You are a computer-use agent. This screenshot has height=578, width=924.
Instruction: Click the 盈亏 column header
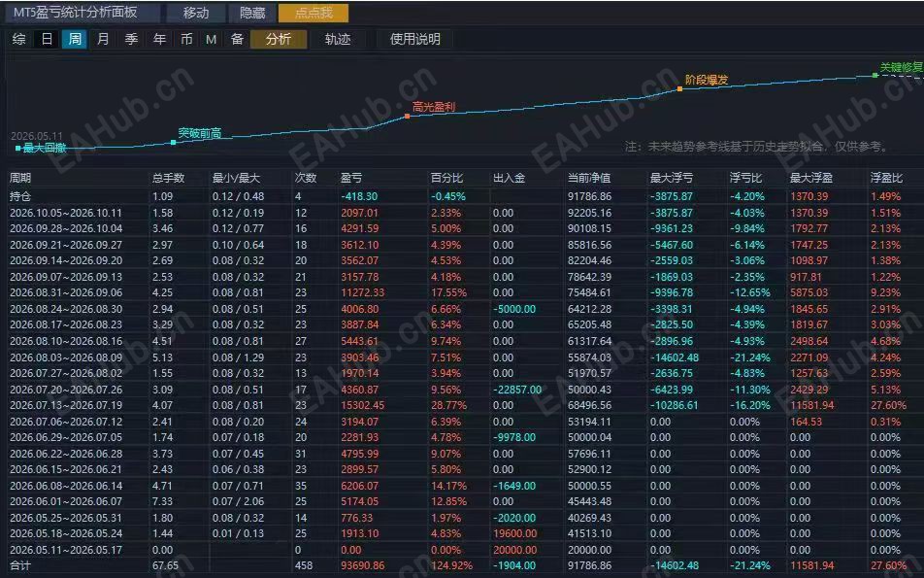point(351,178)
